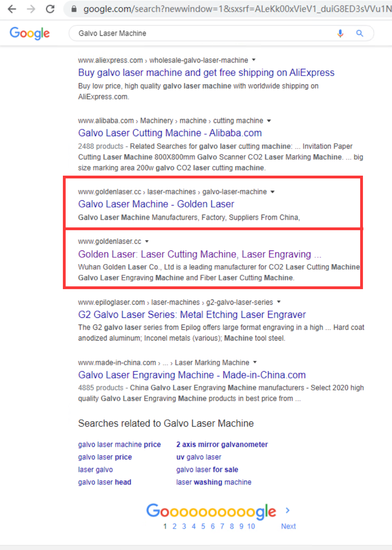
Task: Open Galvo Laser Machine - Golden Laser result
Action: 156,204
